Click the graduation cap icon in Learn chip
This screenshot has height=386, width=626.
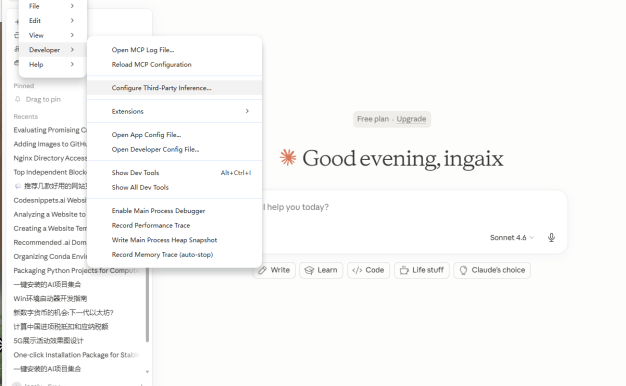(x=309, y=270)
